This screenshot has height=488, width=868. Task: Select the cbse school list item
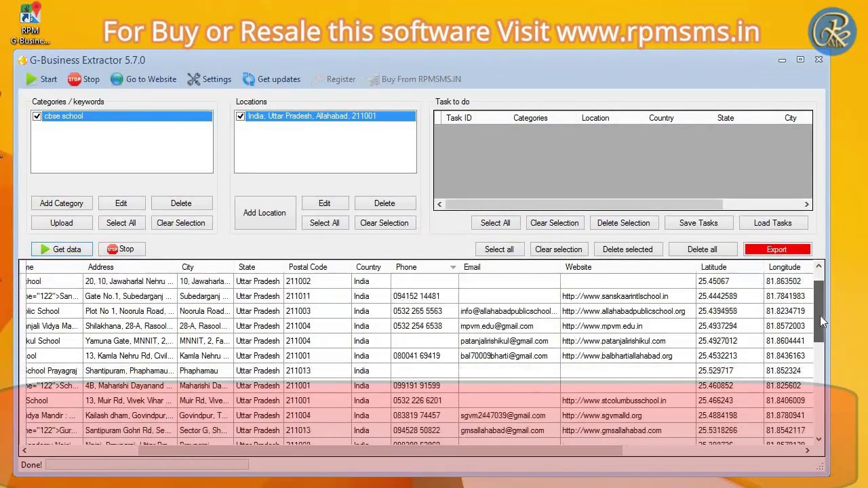tap(122, 117)
